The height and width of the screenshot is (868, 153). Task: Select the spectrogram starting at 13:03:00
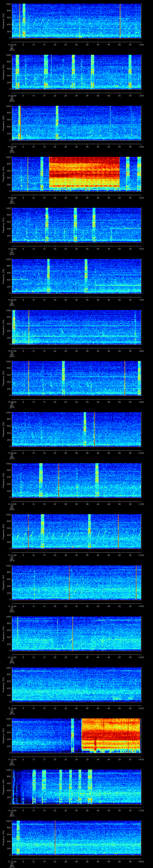[x=76, y=123]
